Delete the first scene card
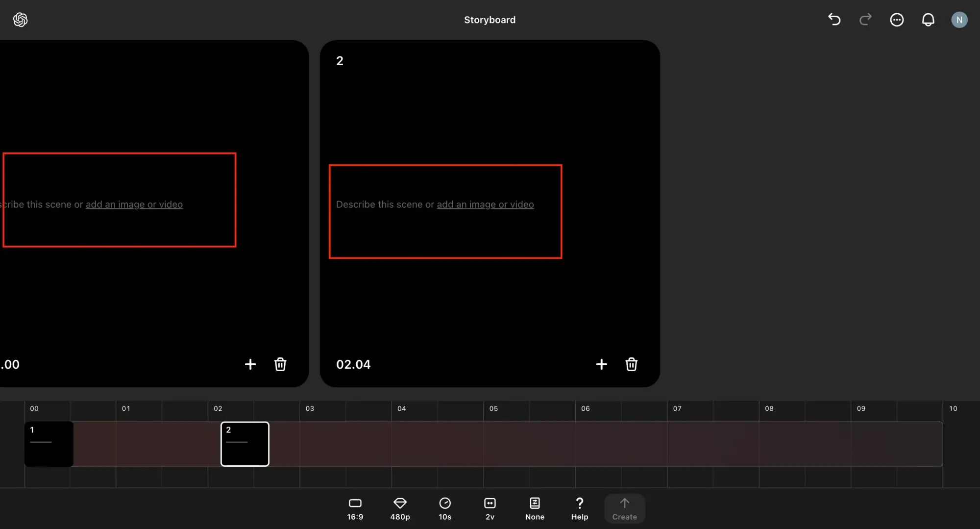 (280, 364)
